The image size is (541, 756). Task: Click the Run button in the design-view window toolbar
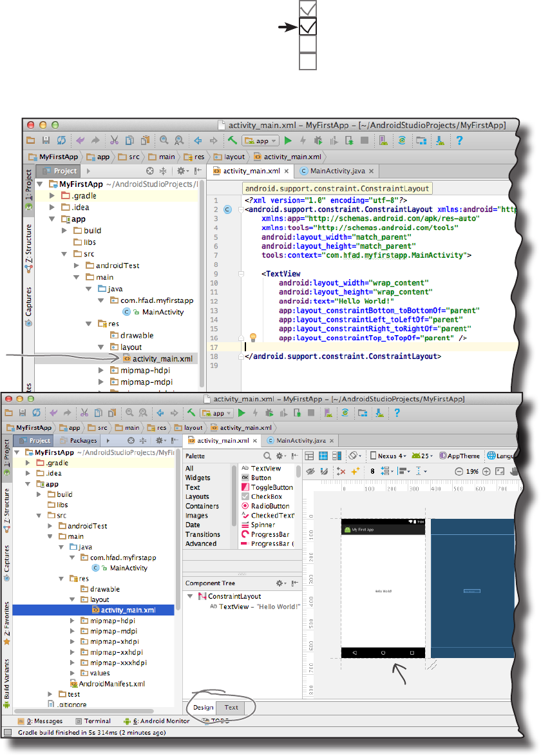(242, 412)
